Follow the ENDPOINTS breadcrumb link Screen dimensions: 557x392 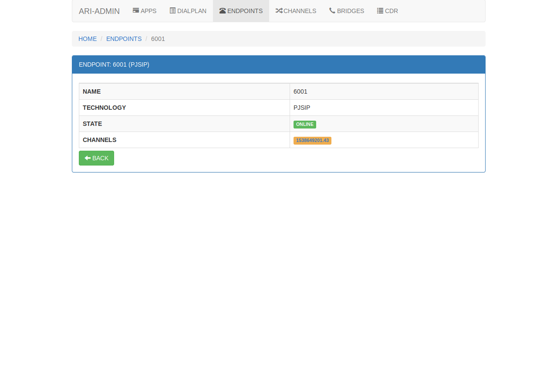click(124, 39)
